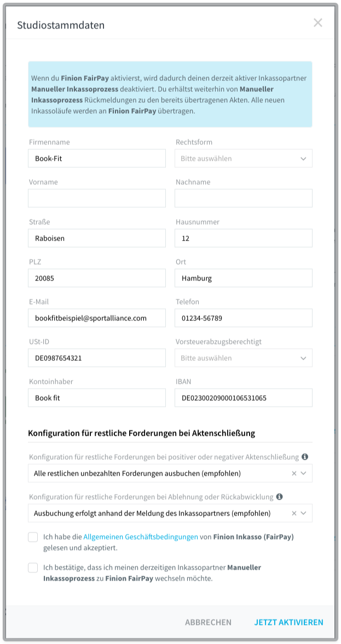Image resolution: width=341 pixels, height=644 pixels.
Task: Activate FairPay via JETZT AKTIVIEREN
Action: coord(289,622)
